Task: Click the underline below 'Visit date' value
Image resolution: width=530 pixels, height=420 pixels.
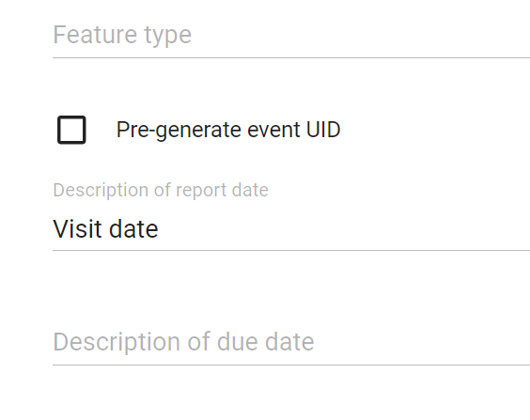Action: coord(291,250)
